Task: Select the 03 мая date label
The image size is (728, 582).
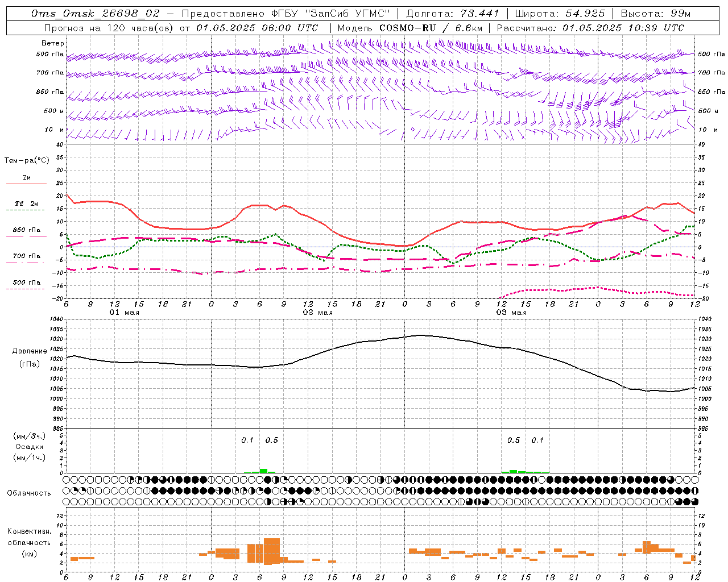Action: [511, 313]
